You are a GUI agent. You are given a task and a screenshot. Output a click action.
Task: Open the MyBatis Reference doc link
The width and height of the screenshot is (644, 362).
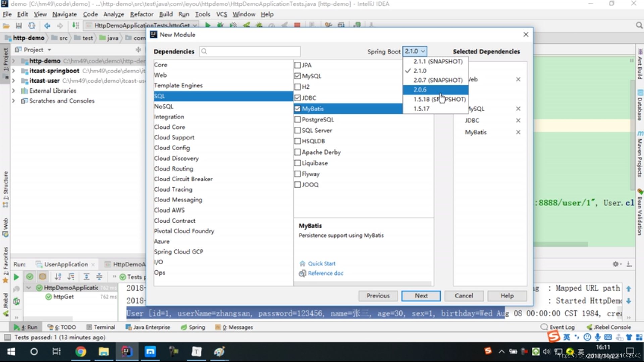(326, 273)
